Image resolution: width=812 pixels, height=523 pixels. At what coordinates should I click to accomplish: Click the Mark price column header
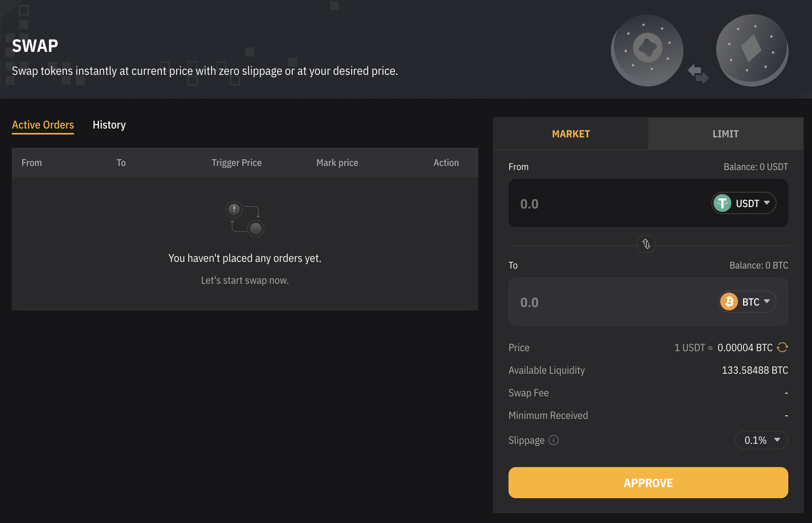pos(337,163)
